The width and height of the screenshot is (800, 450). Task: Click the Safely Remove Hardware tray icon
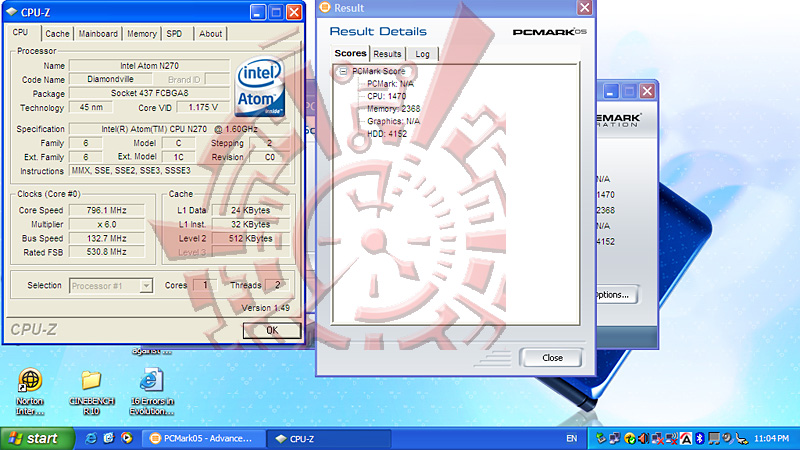click(602, 438)
